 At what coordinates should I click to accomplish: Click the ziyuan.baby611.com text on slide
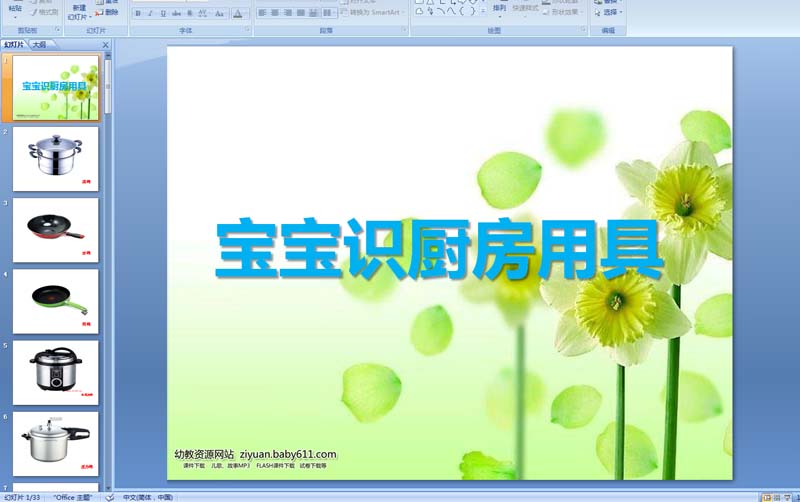click(x=288, y=454)
